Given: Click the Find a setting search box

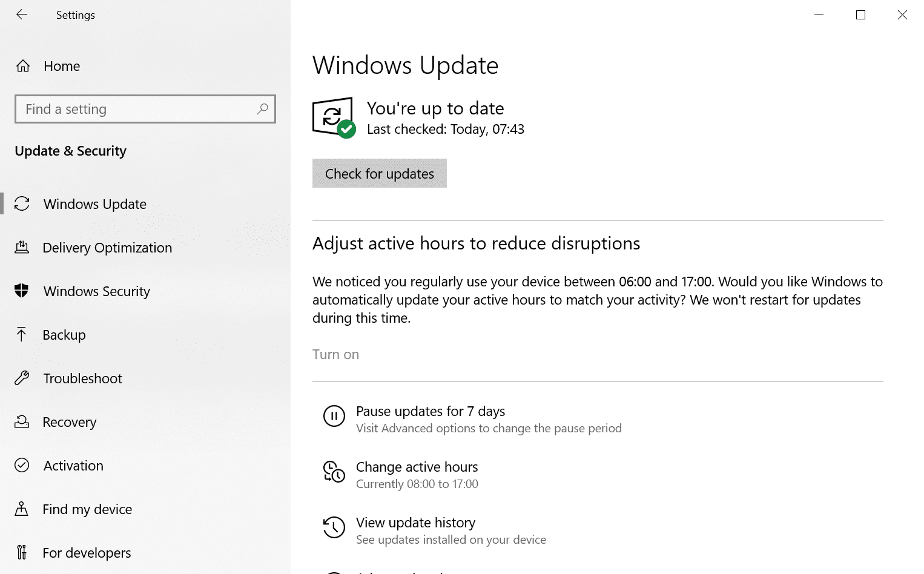Looking at the screenshot, I should 145,109.
